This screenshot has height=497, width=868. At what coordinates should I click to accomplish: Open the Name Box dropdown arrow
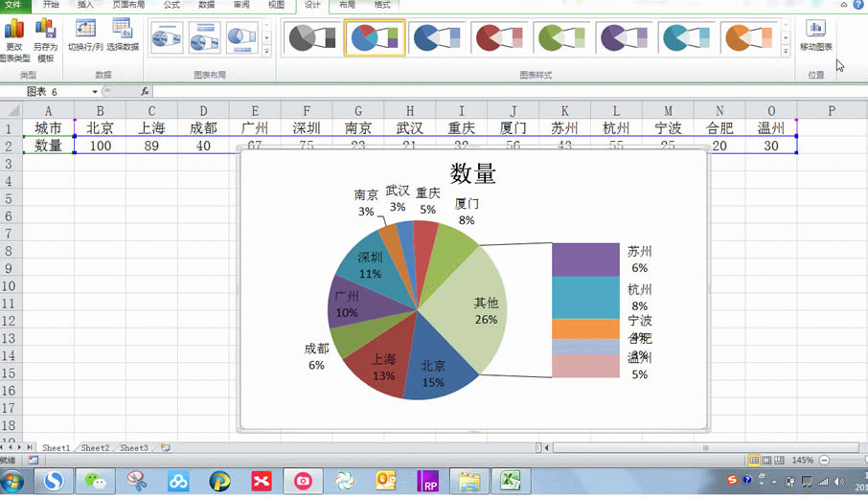95,92
